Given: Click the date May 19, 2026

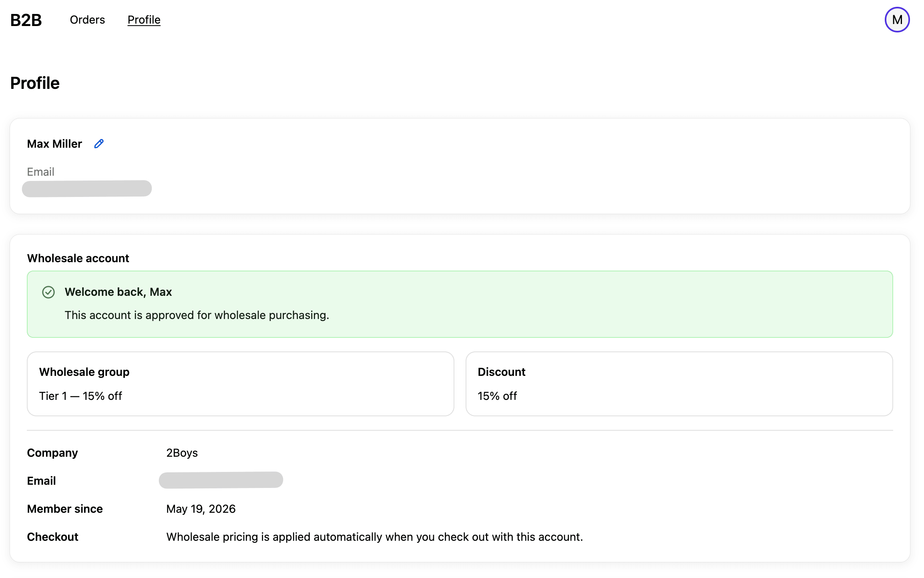Looking at the screenshot, I should (x=201, y=509).
